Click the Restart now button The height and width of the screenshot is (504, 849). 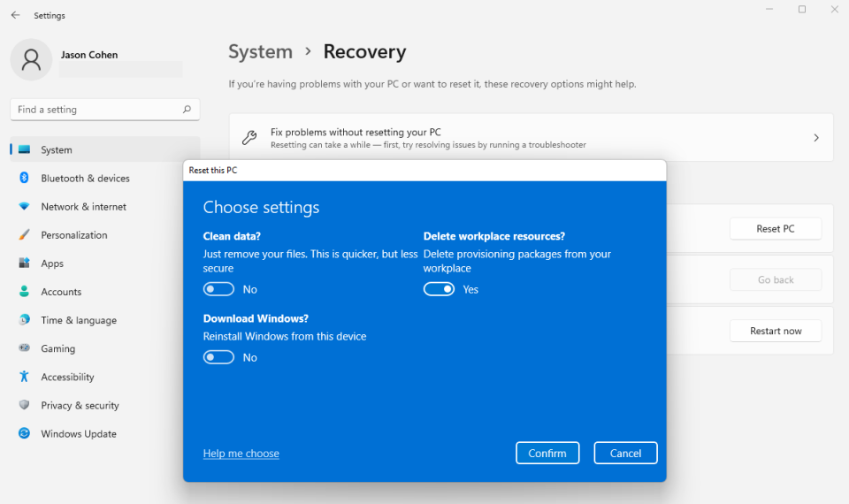776,331
